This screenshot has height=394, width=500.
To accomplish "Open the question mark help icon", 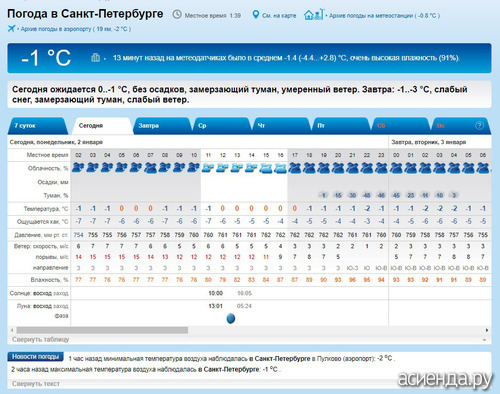I will click(x=479, y=125).
